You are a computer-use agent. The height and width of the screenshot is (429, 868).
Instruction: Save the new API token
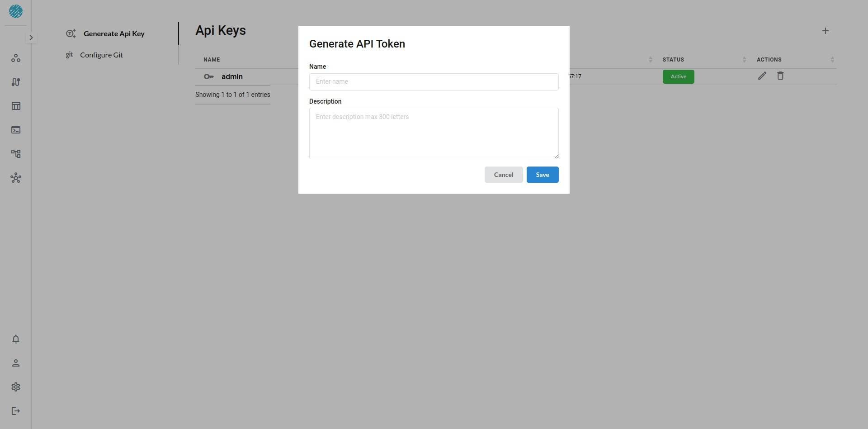pyautogui.click(x=542, y=175)
